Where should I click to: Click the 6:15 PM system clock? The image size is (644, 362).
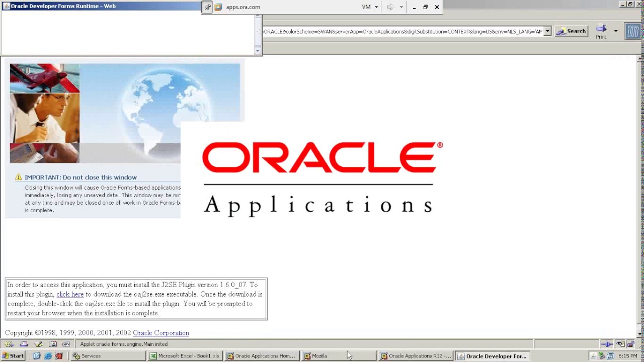(628, 356)
